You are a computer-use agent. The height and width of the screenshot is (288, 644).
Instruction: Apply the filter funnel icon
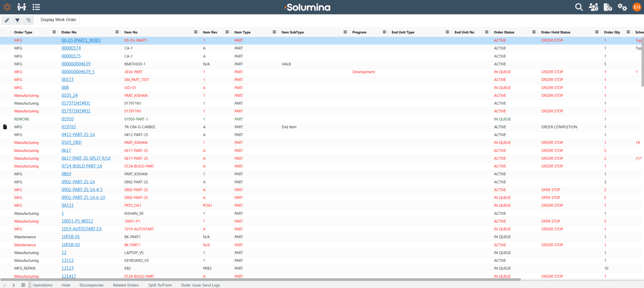click(x=18, y=20)
